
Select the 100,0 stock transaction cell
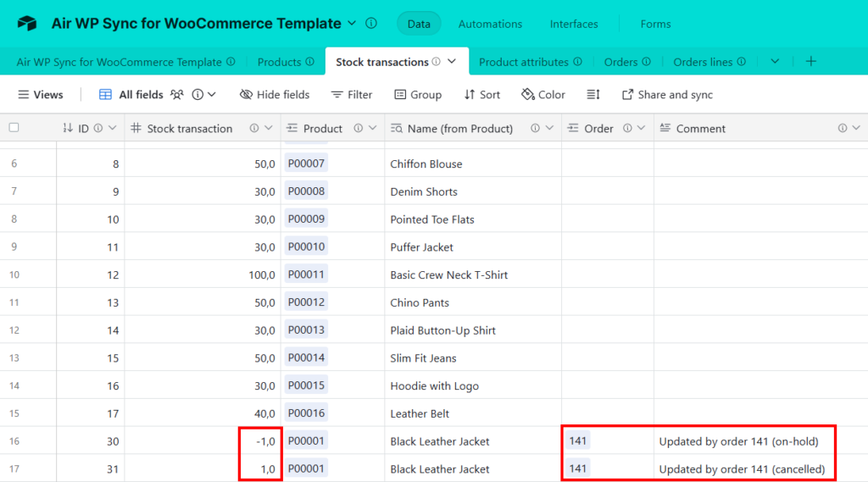203,274
